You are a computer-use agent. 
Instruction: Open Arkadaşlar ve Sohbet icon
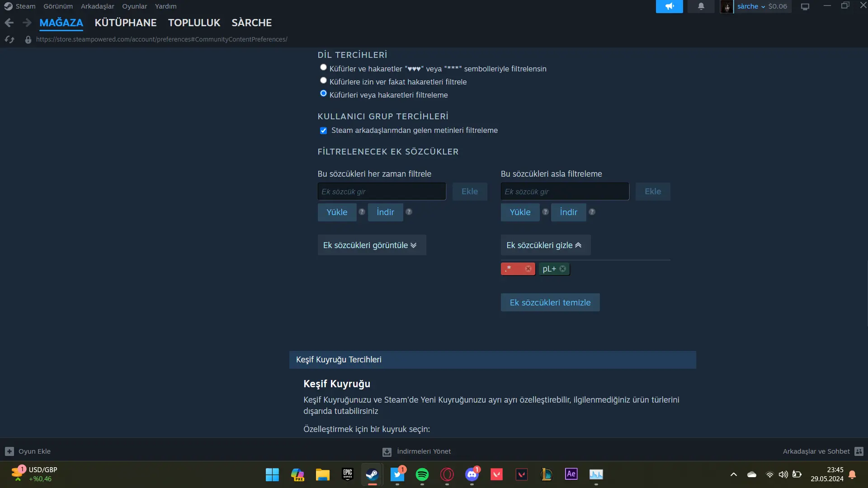[x=859, y=451]
